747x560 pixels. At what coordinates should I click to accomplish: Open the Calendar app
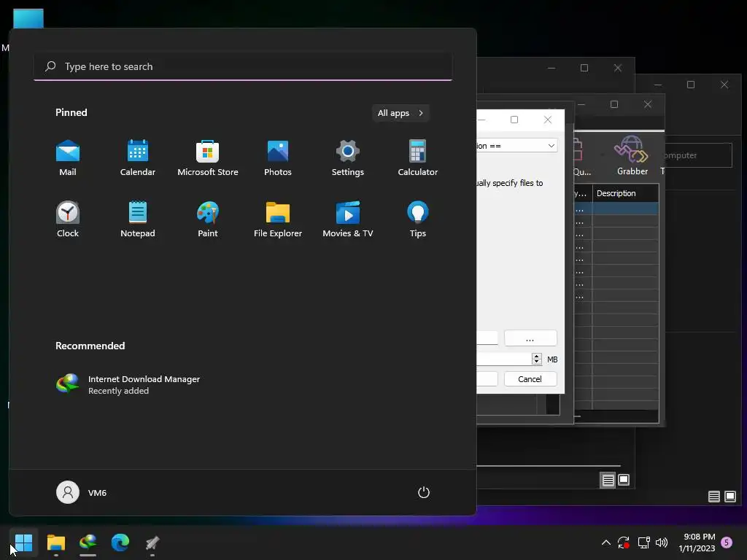click(x=138, y=158)
